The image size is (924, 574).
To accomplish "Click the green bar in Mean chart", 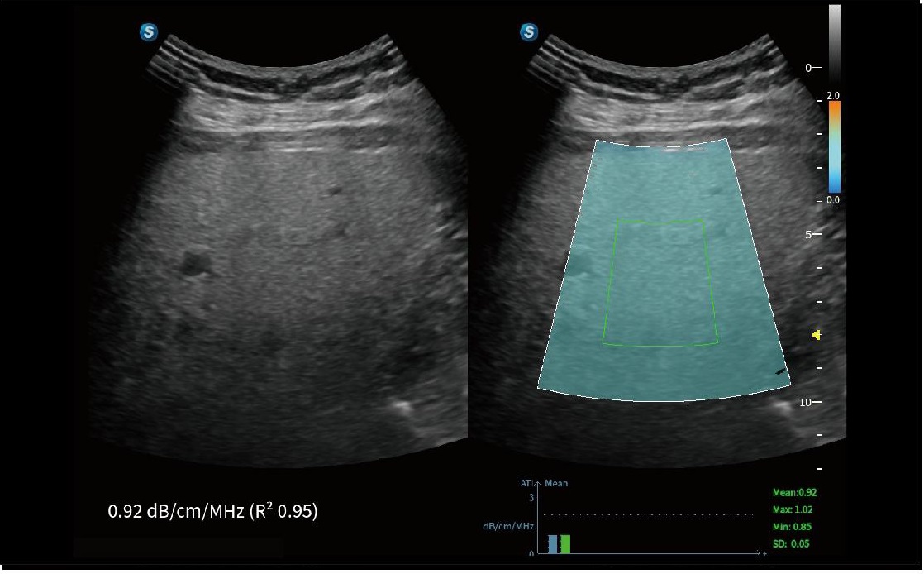I will click(x=565, y=543).
